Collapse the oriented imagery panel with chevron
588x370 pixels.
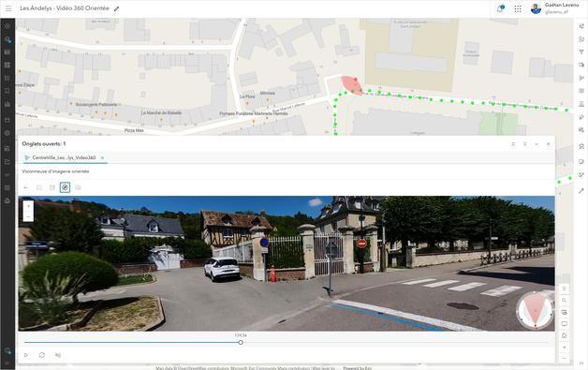[x=513, y=144]
